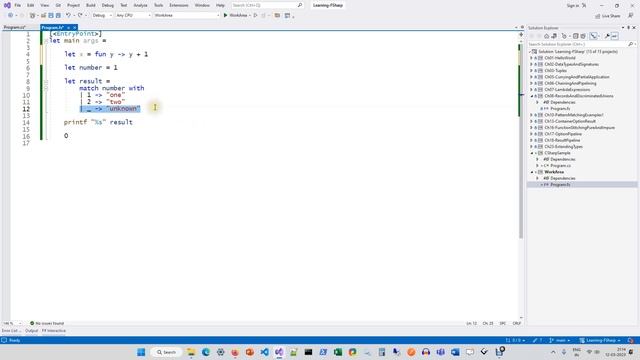Open the editor zoom level dropdown
The image size is (640, 360).
point(12,323)
